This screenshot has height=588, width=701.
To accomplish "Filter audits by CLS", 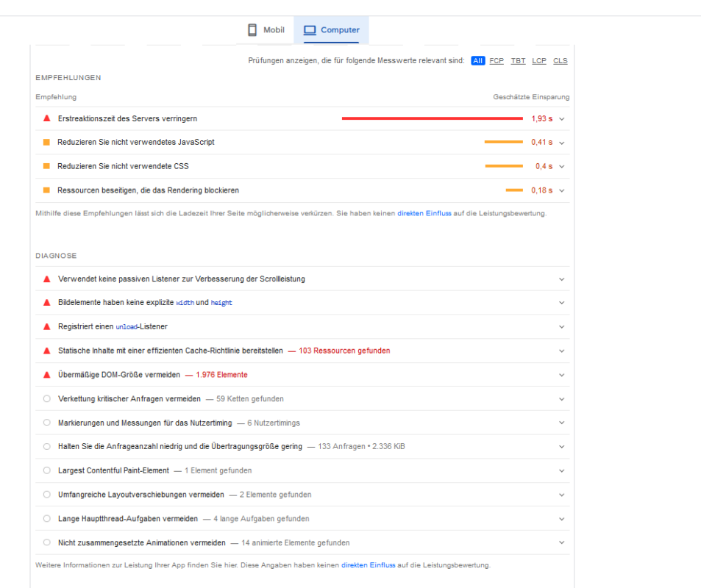I will [x=561, y=61].
